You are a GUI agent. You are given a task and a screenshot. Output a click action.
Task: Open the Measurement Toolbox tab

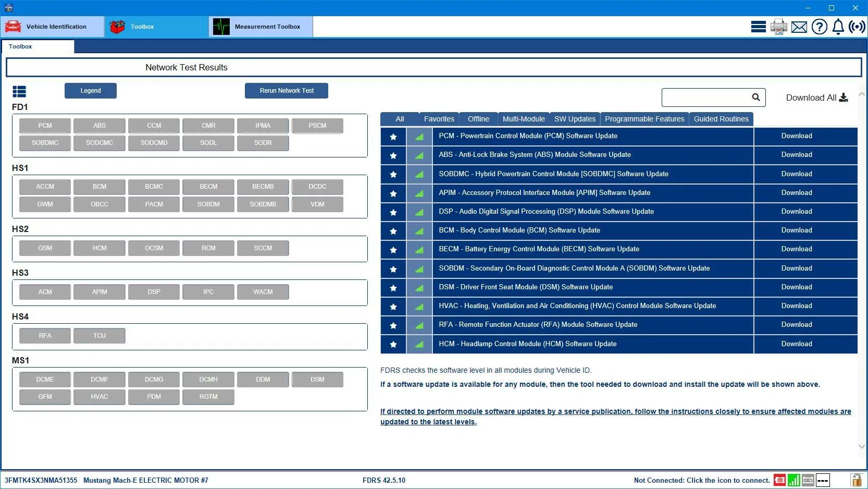coord(261,27)
